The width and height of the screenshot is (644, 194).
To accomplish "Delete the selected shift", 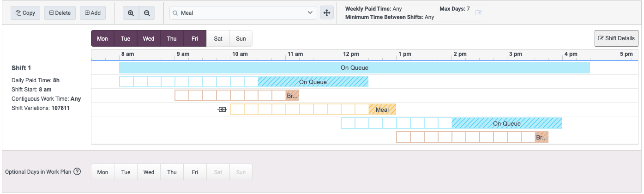I will pyautogui.click(x=60, y=13).
